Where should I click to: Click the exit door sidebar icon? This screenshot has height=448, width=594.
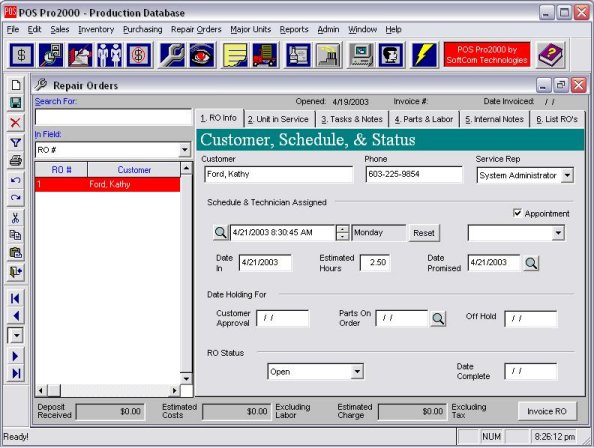coord(16,272)
